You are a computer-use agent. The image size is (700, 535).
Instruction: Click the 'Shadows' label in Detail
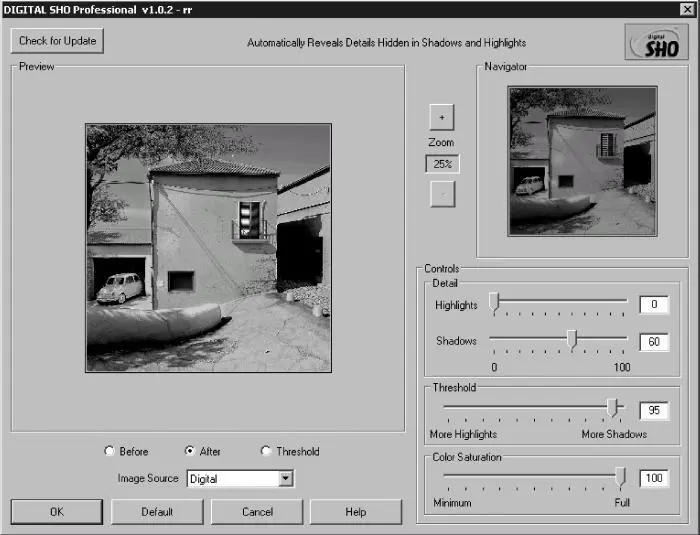456,341
